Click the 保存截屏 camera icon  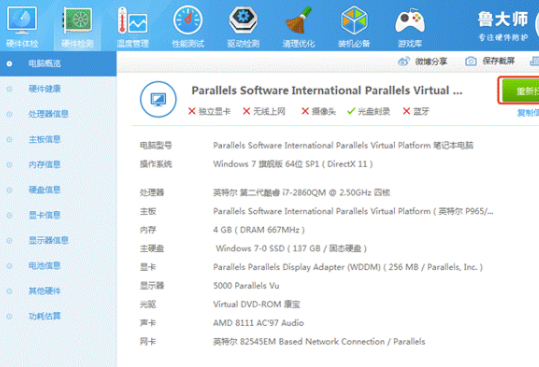471,62
